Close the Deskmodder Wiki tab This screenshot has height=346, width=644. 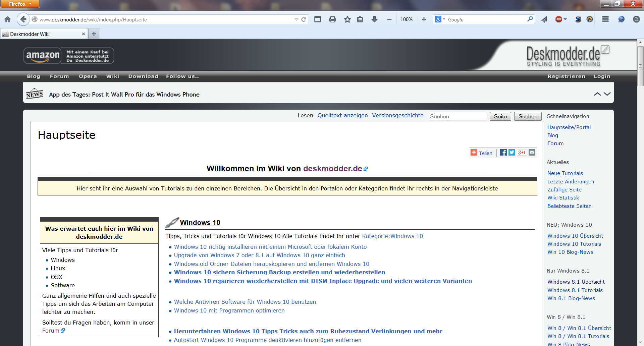84,34
